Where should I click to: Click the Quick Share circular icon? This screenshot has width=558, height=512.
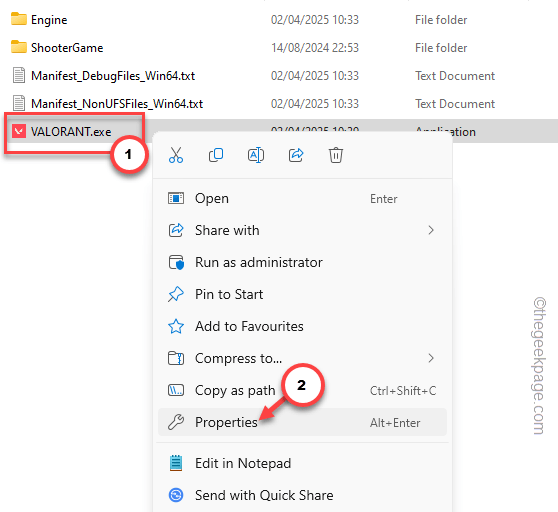[x=176, y=495]
